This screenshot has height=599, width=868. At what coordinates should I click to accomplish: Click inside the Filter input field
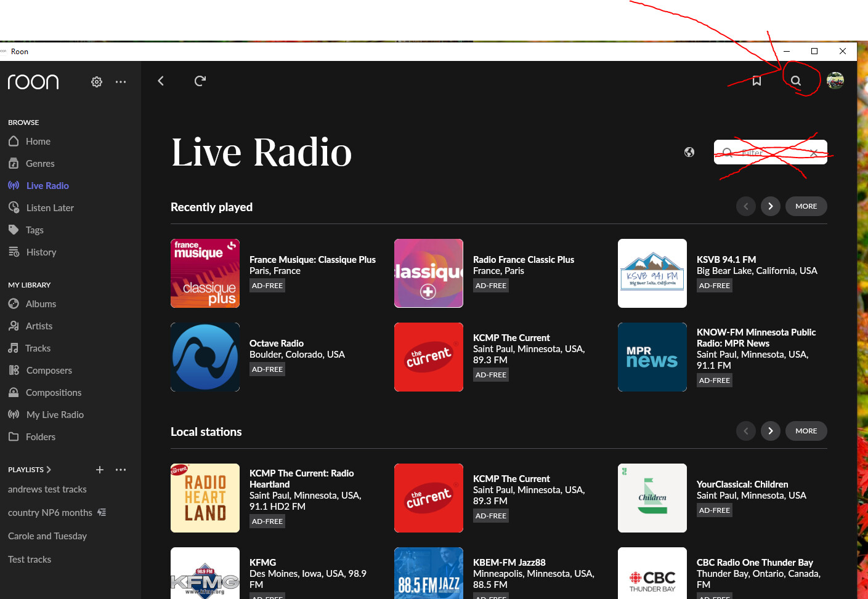click(770, 152)
